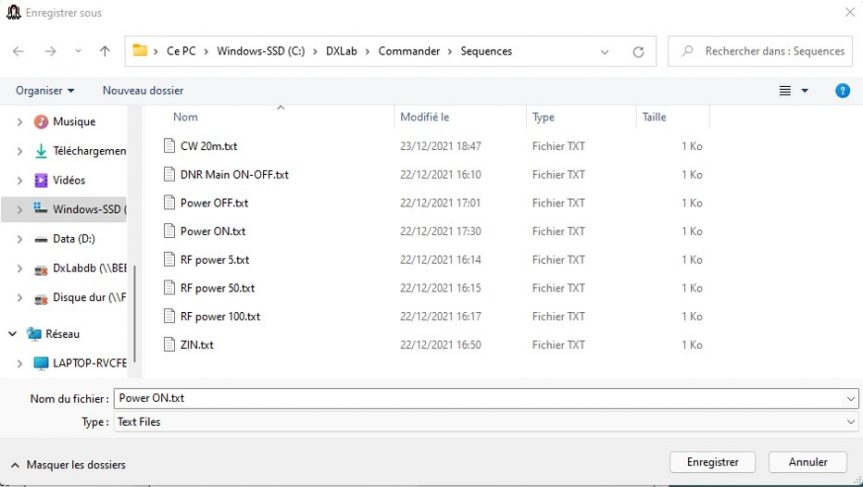
Task: Click the Musique folder icon in sidebar
Action: [41, 122]
